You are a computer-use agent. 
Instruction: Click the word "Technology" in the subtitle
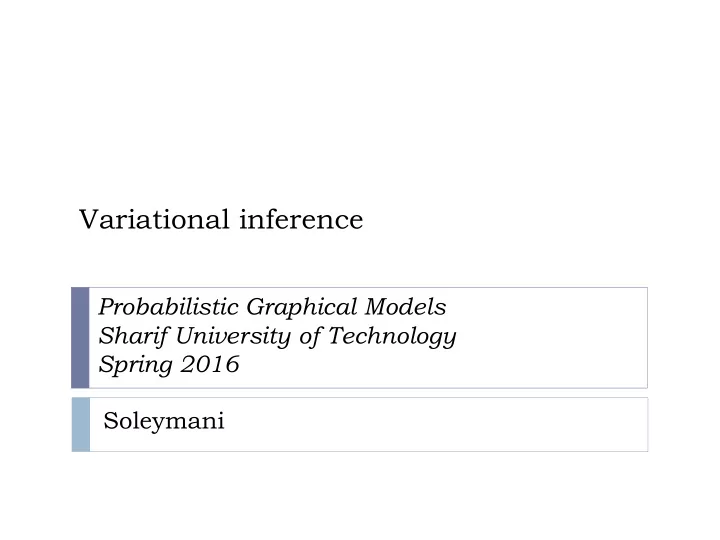[393, 336]
